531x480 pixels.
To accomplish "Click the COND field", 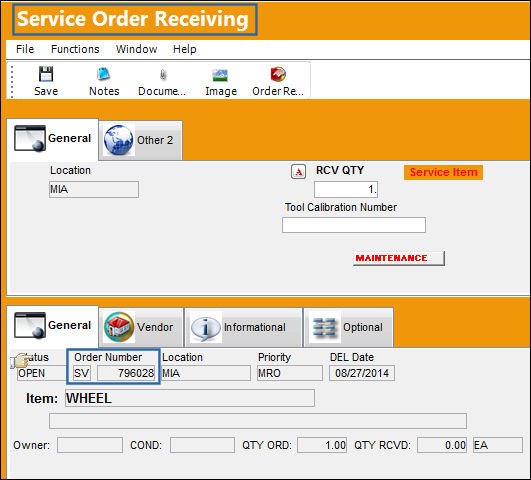I will tap(202, 445).
